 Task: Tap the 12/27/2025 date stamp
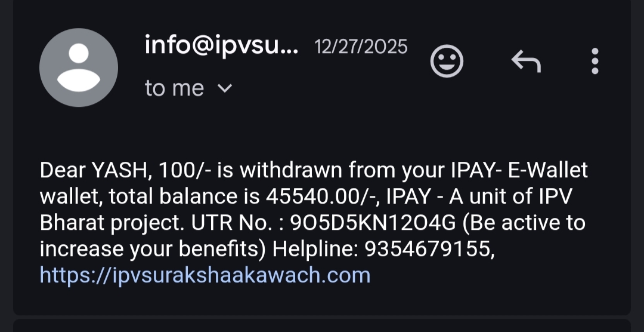(361, 47)
